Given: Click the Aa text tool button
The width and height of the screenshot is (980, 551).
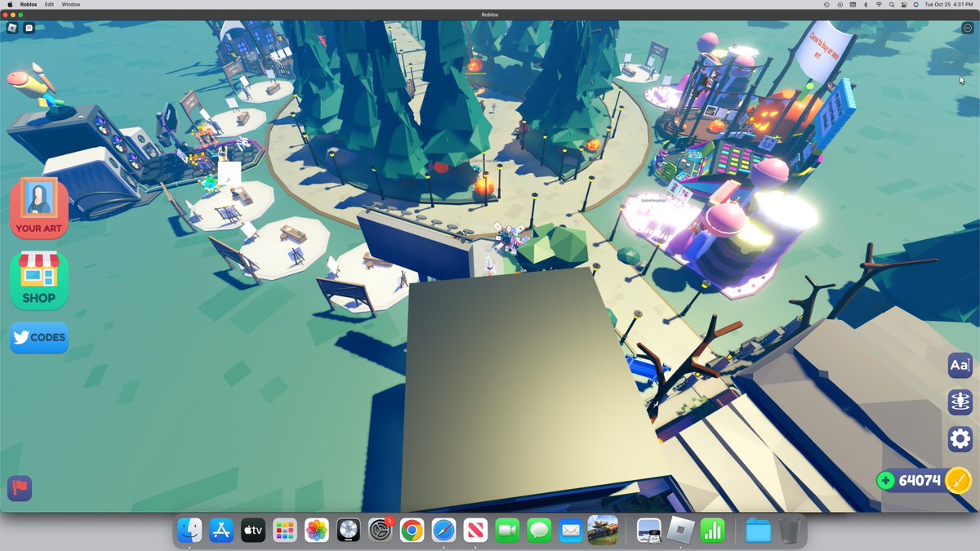Looking at the screenshot, I should click(x=960, y=366).
